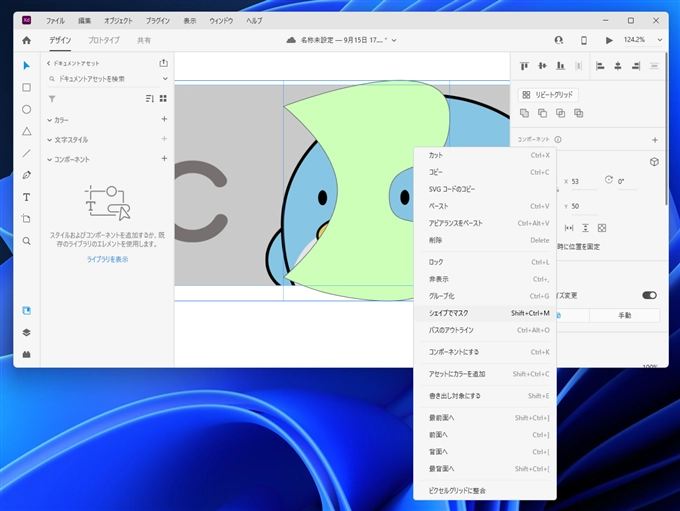This screenshot has width=680, height=511.
Task: Click the ライブラリを表示 link
Action: tap(108, 259)
